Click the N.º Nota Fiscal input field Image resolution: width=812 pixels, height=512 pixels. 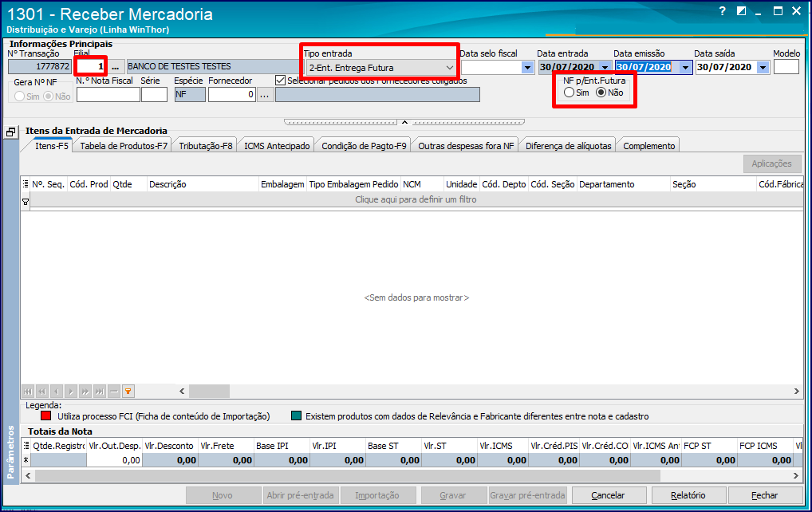coord(108,95)
